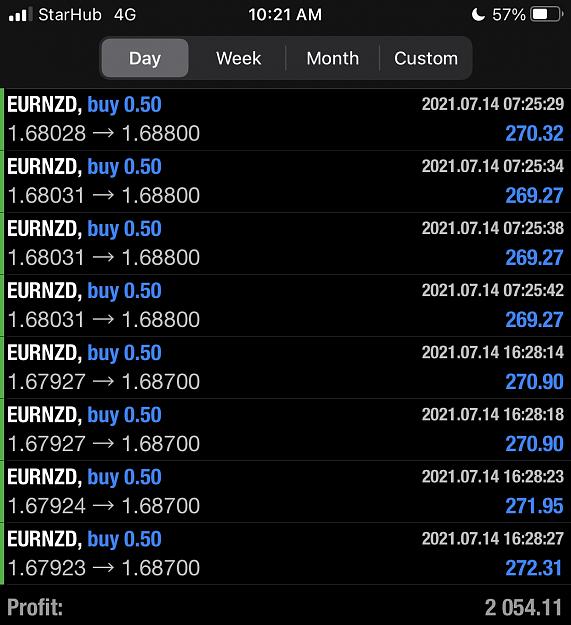Tap the 271.95 profit value
Viewport: 571px width, 625px height.
pos(534,506)
